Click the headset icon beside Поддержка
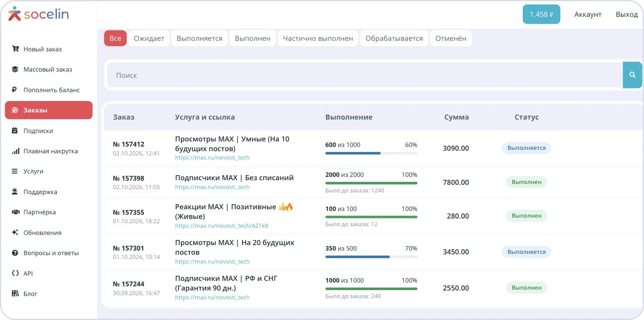Image resolution: width=644 pixels, height=320 pixels. point(15,192)
